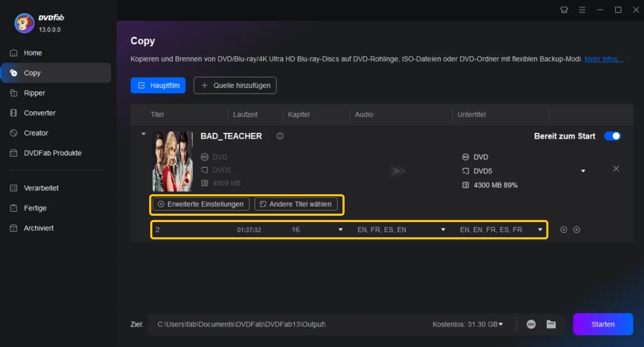
Task: Click the Hauptfilm mode button
Action: click(158, 86)
